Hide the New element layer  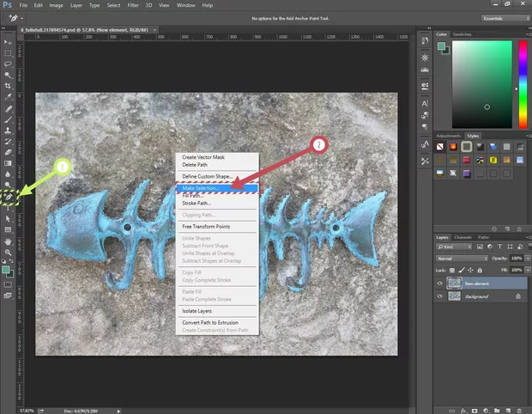[438, 283]
